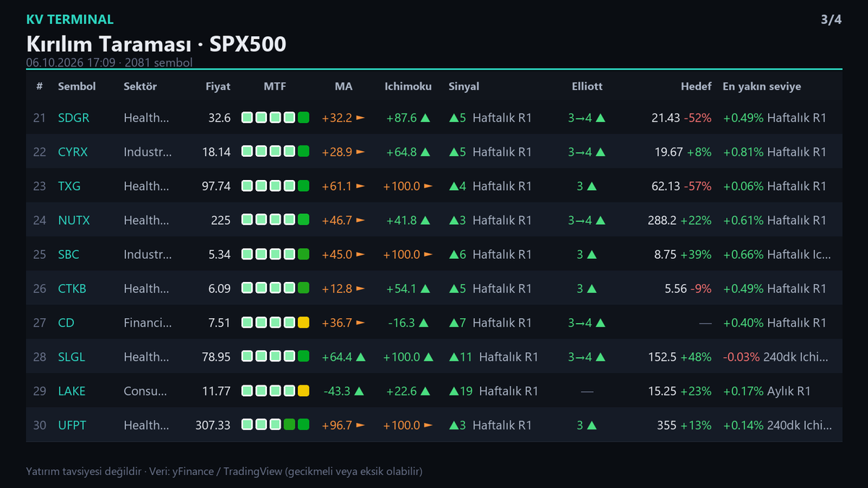Viewport: 868px width, 488px height.
Task: Click price 97.74
Action: point(216,186)
